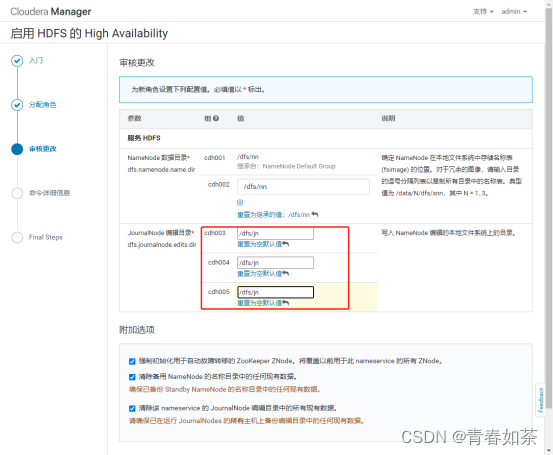Click the Final Steps step label

click(46, 237)
